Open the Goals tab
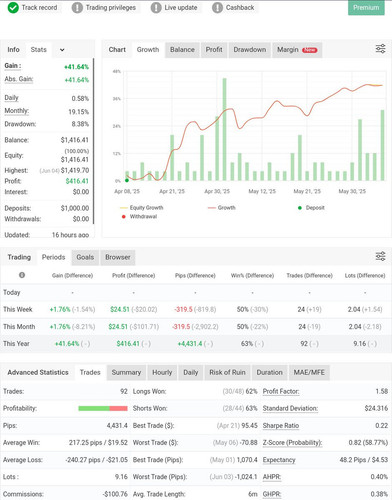Screen dimensions: 392x500 tap(85, 257)
